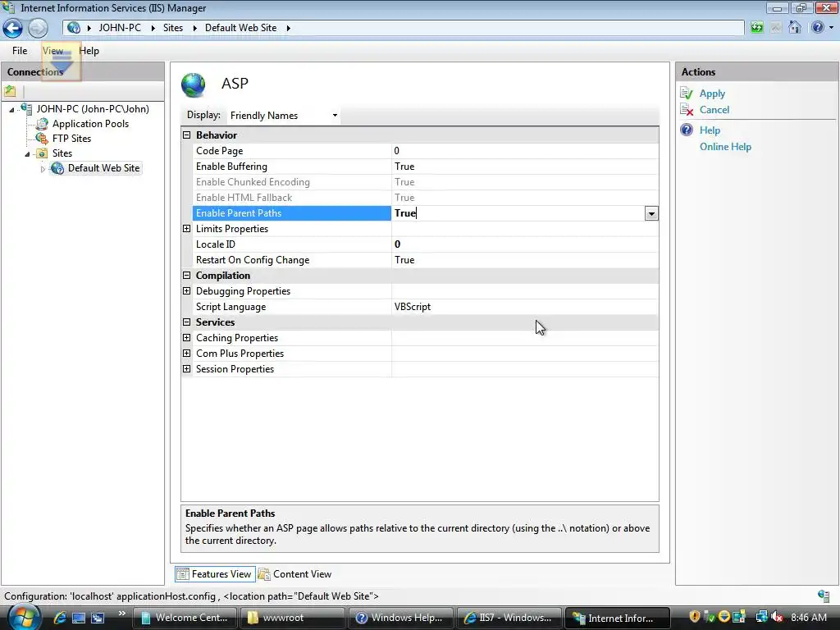Image resolution: width=840 pixels, height=630 pixels.
Task: Select FTP Sites in the connections tree
Action: (x=72, y=138)
